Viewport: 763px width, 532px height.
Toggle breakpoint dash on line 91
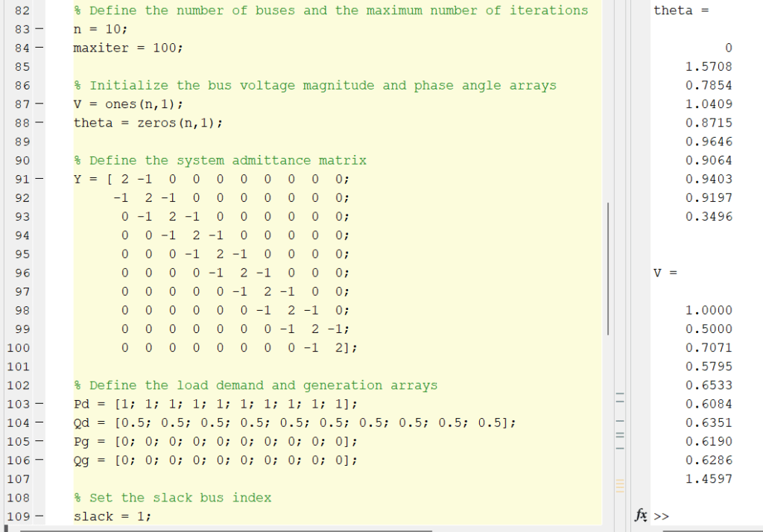coord(39,179)
